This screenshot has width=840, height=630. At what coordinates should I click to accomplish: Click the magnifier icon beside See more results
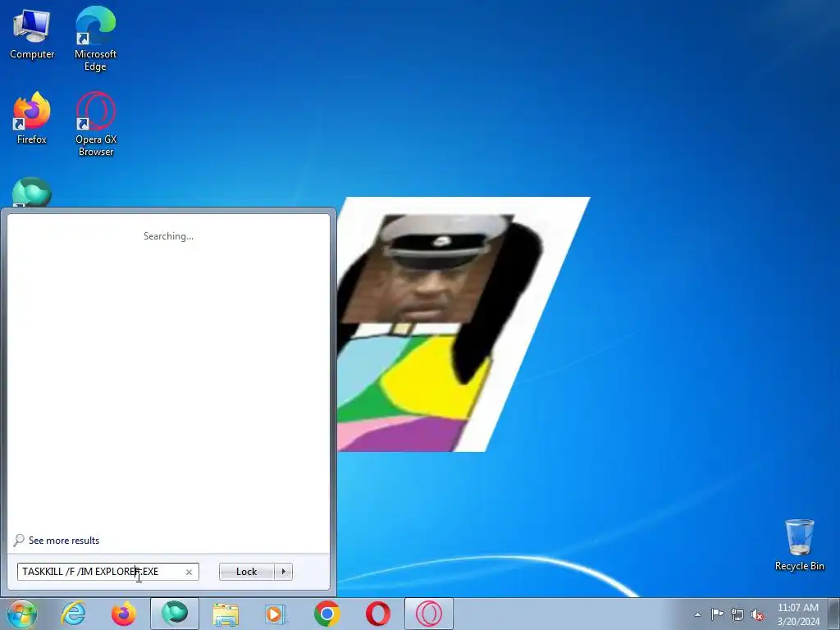19,540
